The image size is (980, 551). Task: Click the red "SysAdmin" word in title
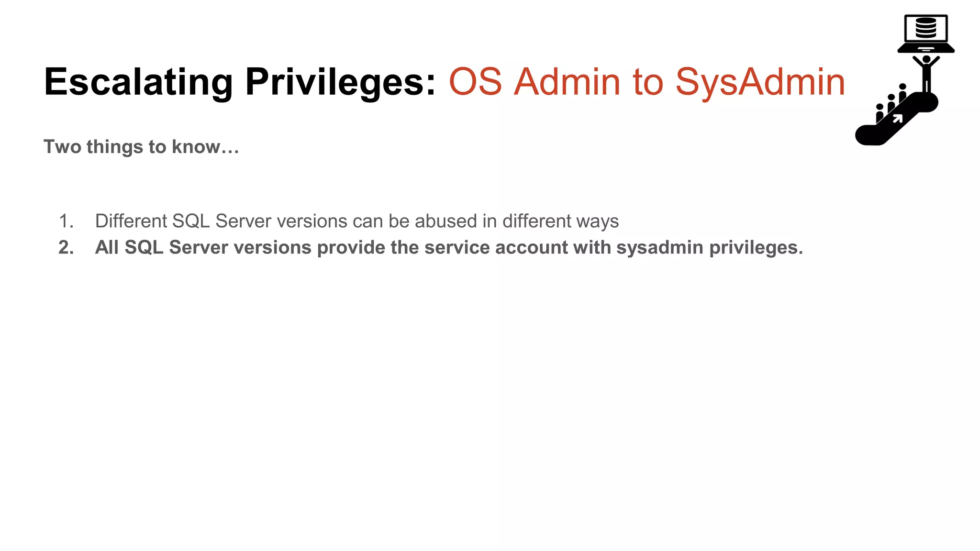[x=760, y=82]
